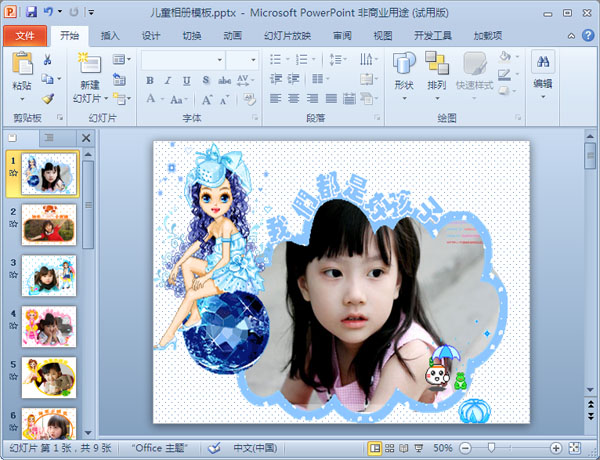Switch to the Animations tab
This screenshot has height=460, width=600.
[x=233, y=36]
